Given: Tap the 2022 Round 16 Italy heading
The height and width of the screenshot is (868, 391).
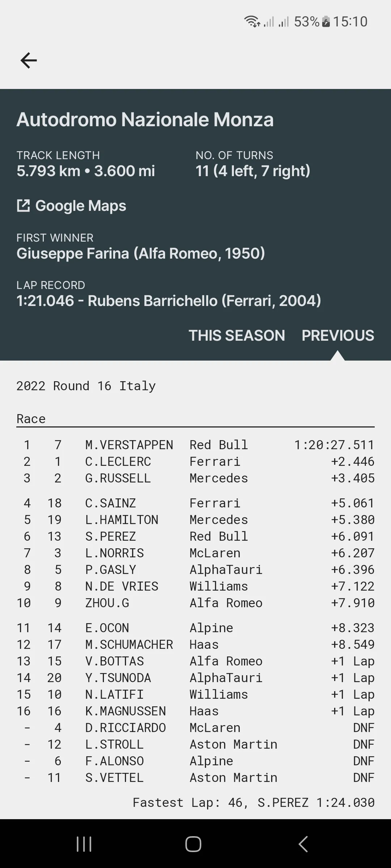Looking at the screenshot, I should pos(86,386).
